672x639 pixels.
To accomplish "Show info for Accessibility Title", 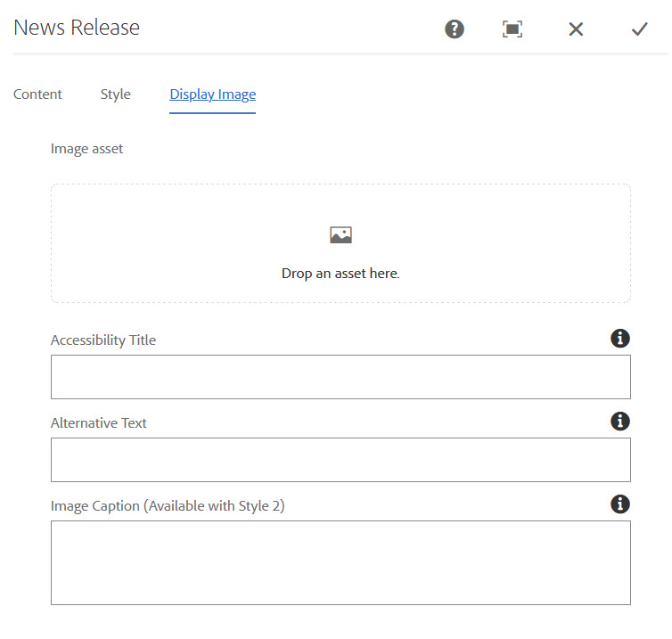I will [x=620, y=339].
